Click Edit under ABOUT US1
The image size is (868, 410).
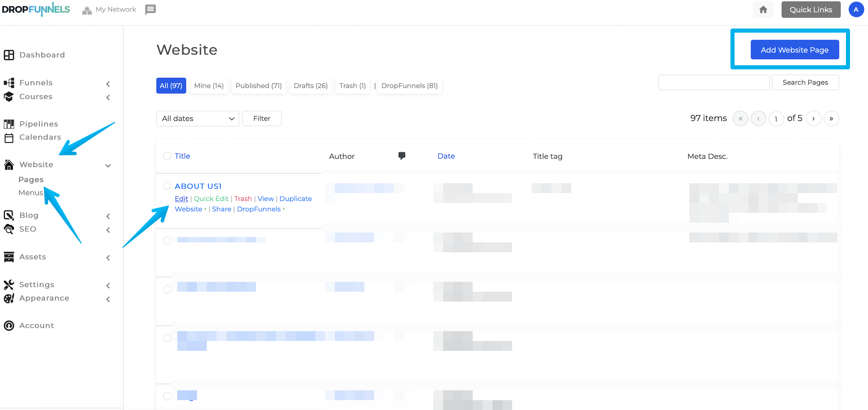tap(181, 199)
